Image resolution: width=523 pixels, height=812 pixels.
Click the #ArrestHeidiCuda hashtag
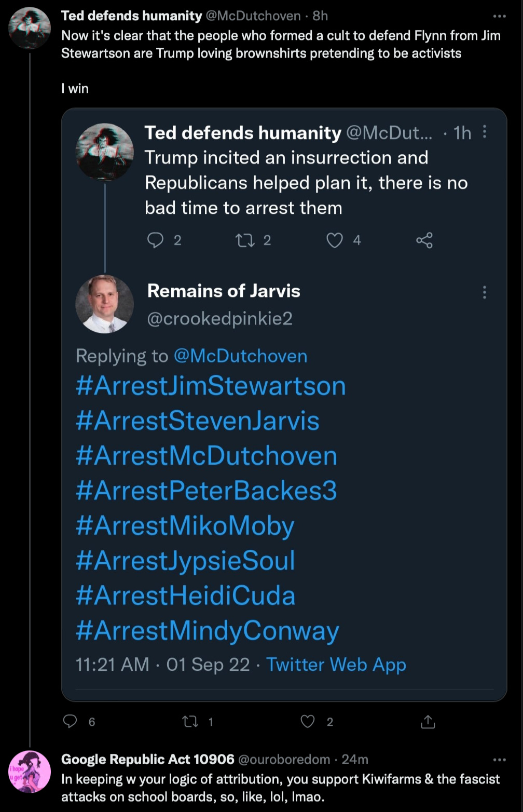186,596
